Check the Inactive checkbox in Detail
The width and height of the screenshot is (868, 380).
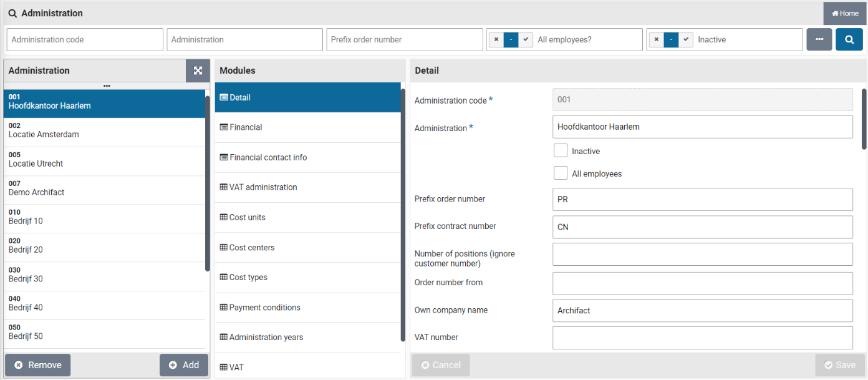click(561, 150)
